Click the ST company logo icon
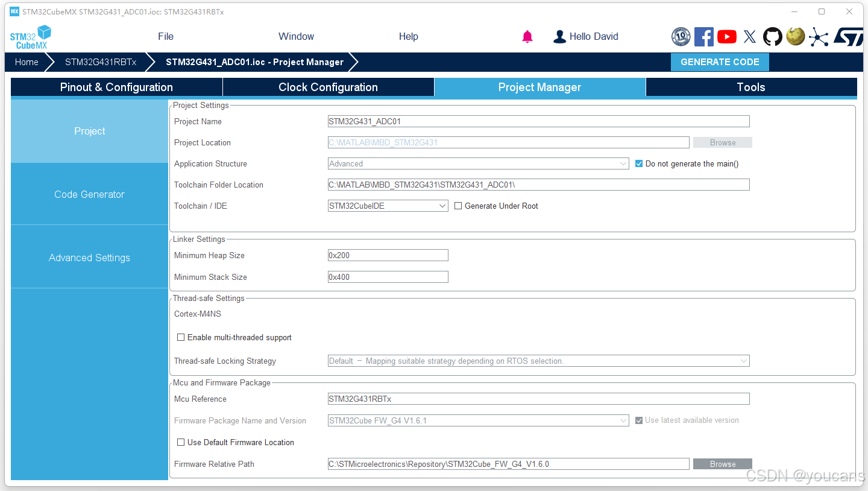Screen dimensions: 868x491 (x=848, y=37)
